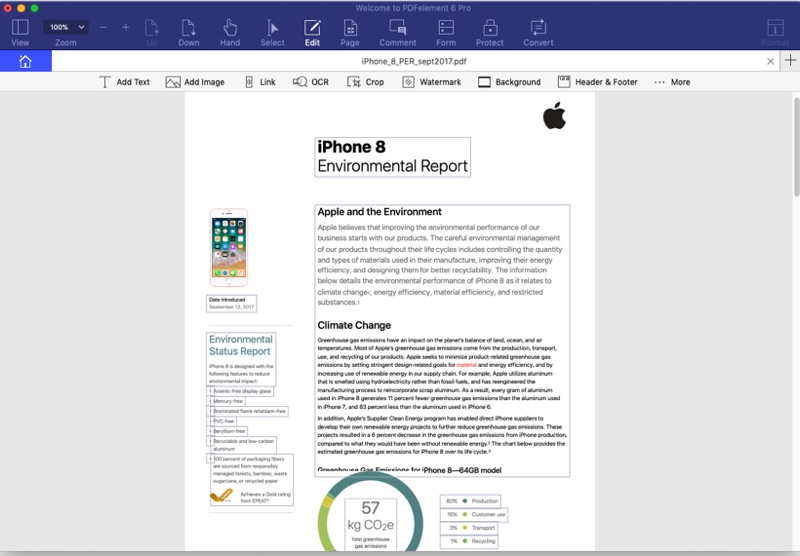800x556 pixels.
Task: Add a new tab with plus
Action: (x=790, y=60)
